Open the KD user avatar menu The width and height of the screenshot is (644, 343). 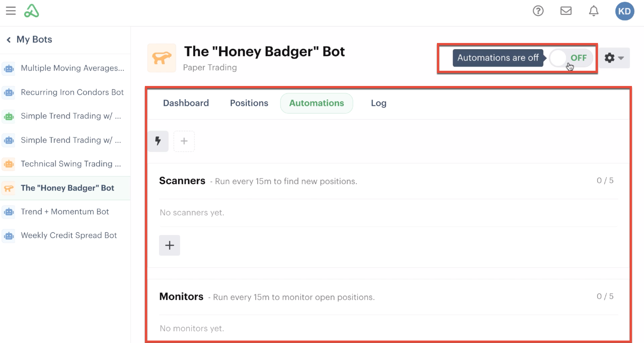(625, 11)
